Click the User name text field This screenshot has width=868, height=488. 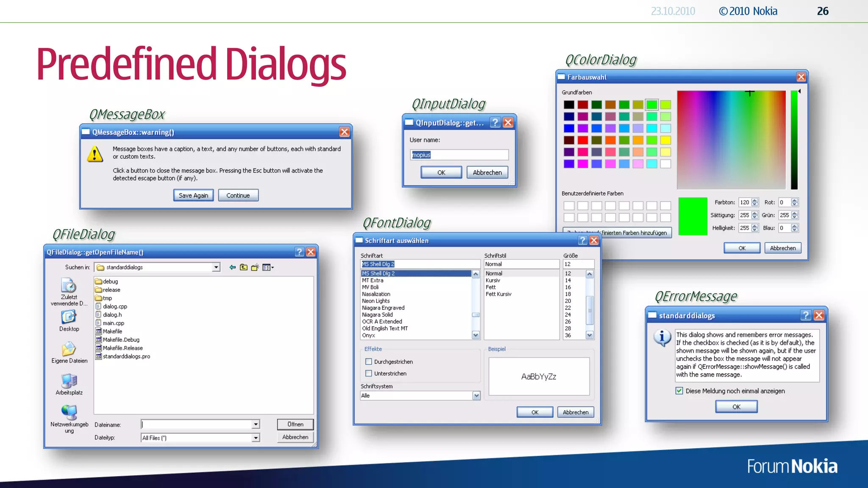(x=459, y=155)
